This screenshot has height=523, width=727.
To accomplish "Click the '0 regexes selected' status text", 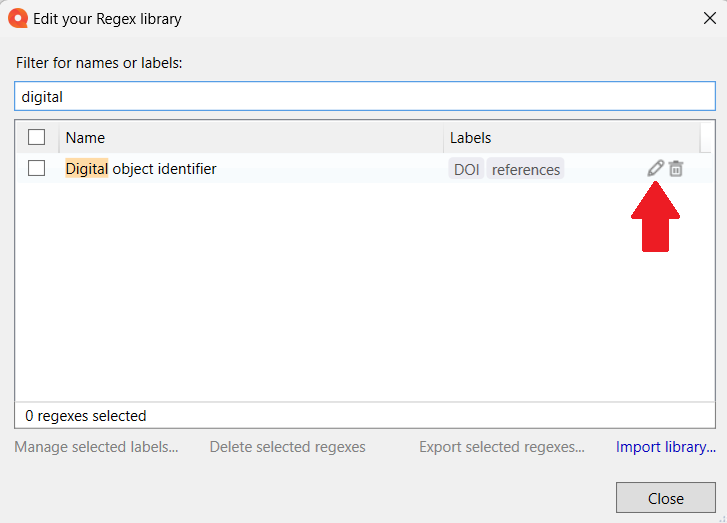I will pyautogui.click(x=86, y=416).
